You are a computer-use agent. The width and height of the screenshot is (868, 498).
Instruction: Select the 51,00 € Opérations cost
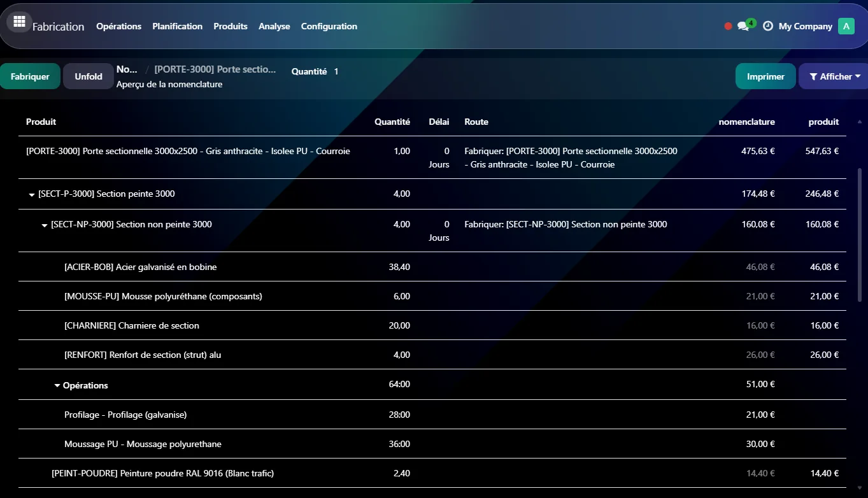(760, 385)
